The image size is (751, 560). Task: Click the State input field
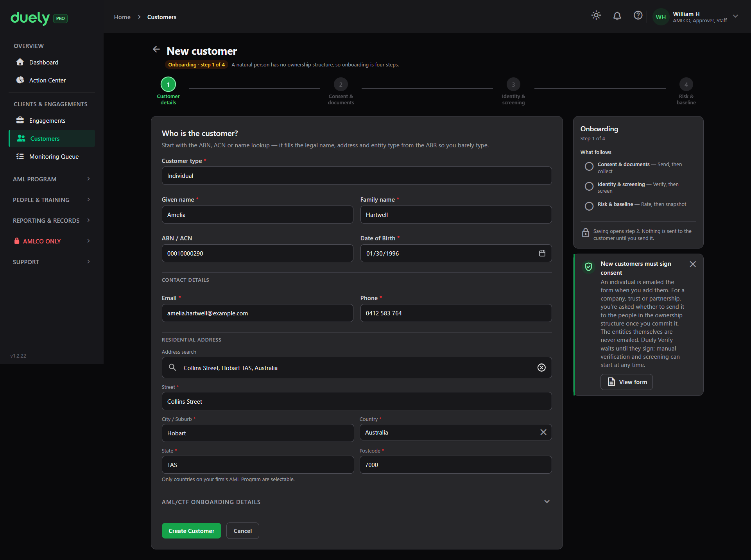coord(258,465)
